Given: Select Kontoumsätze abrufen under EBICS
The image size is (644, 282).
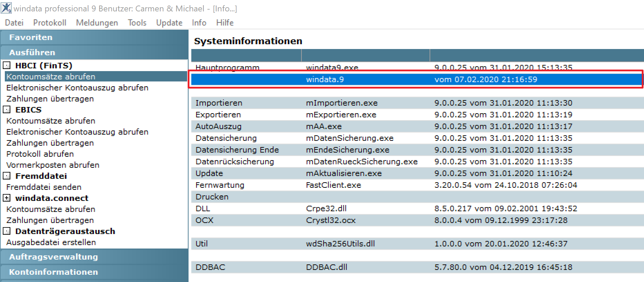Looking at the screenshot, I should pos(51,121).
